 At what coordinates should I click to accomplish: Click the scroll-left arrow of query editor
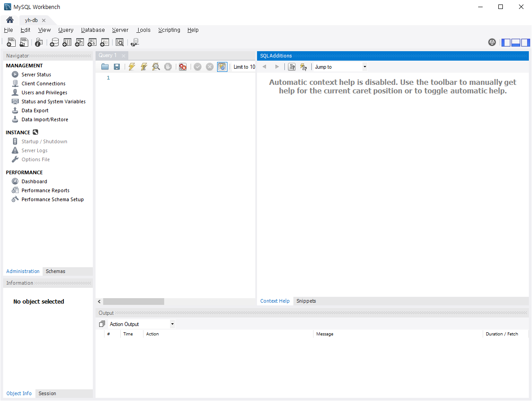[x=99, y=301]
